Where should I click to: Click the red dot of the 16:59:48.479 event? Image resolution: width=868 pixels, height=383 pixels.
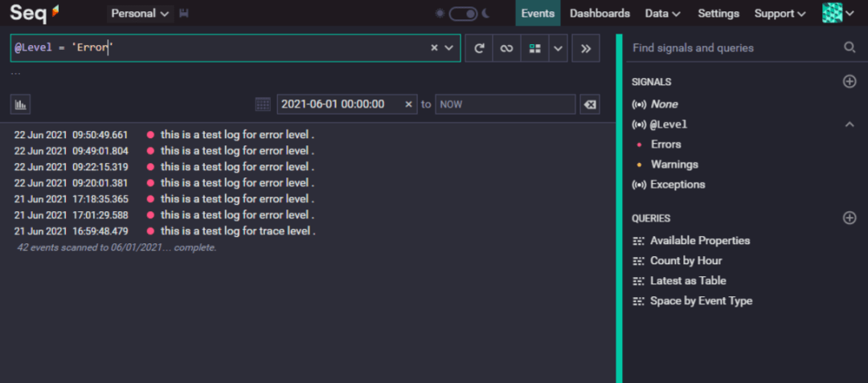click(x=150, y=230)
